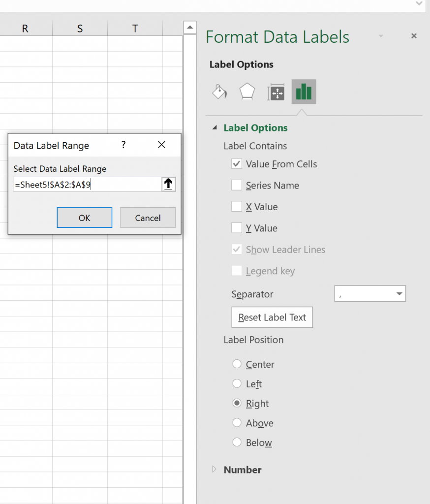This screenshot has width=430, height=504.
Task: Enable the Series Name checkbox
Action: pos(237,185)
